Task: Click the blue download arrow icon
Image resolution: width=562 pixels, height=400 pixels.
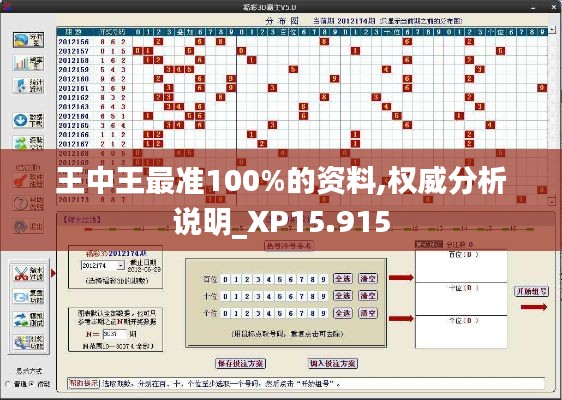Action: [28, 121]
